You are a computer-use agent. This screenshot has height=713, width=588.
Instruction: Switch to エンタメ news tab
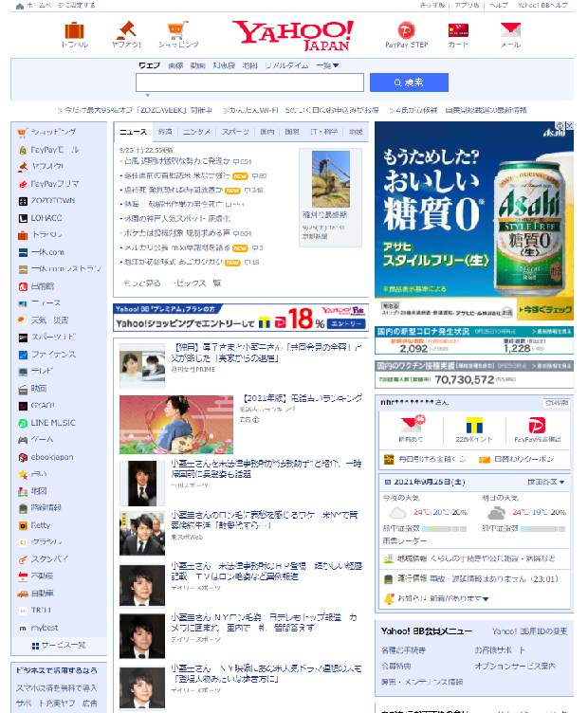click(196, 132)
